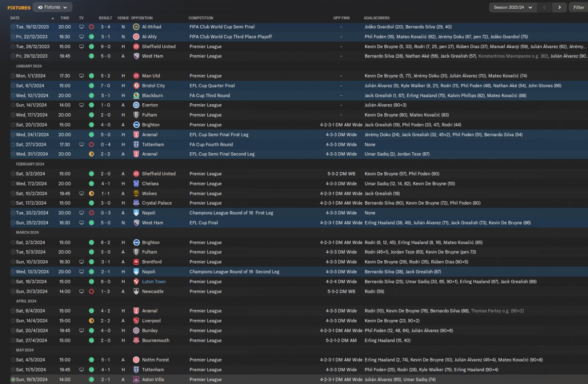Click the TV icon for Man Utd match
Image resolution: width=588 pixels, height=384 pixels.
point(81,76)
